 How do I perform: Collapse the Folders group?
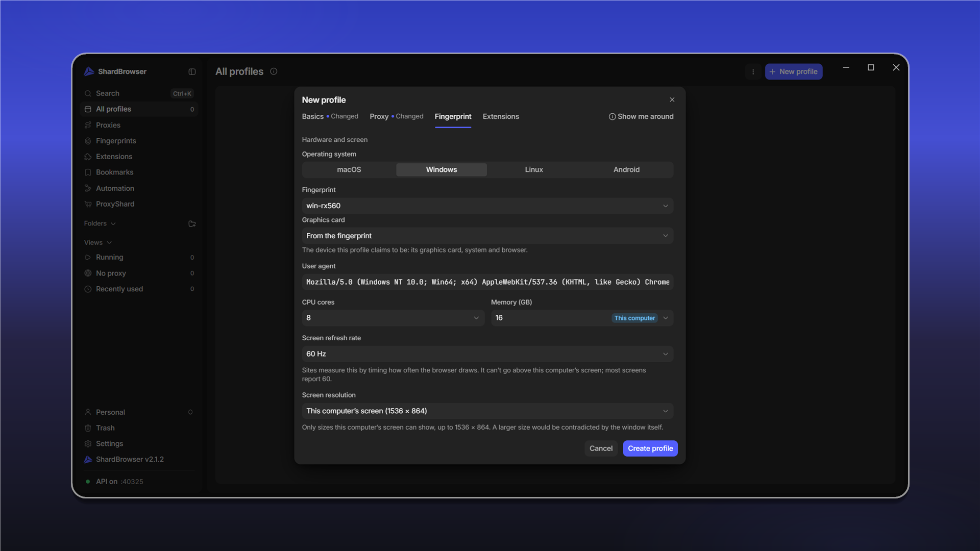100,223
